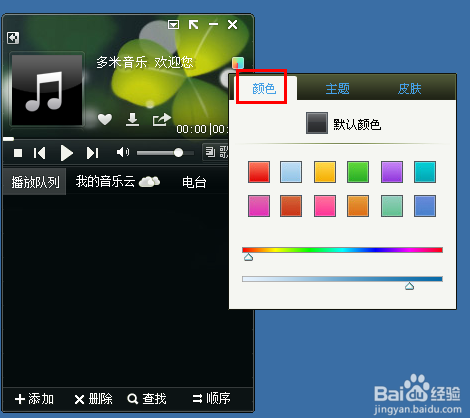Open the 我的音乐云 tab
Screen dimensions: 470x418
(x=118, y=182)
